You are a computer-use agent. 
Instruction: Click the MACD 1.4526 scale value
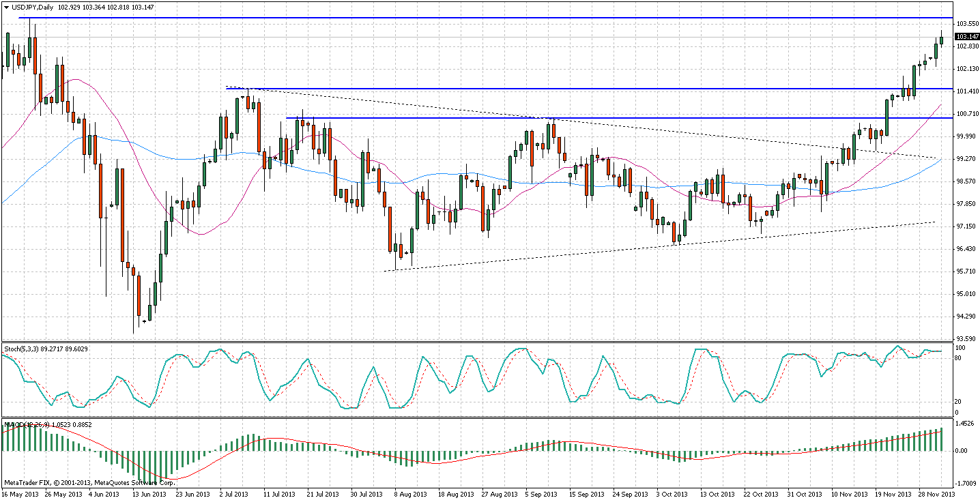pyautogui.click(x=964, y=424)
